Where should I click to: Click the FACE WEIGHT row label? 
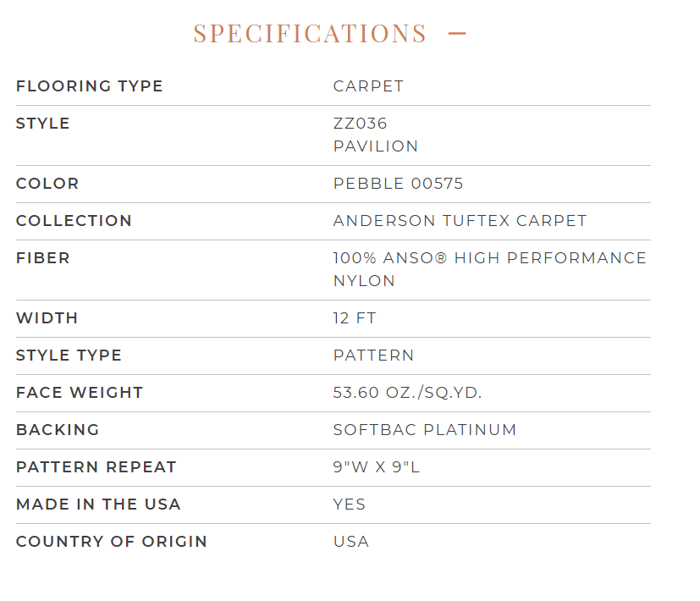[x=80, y=393]
